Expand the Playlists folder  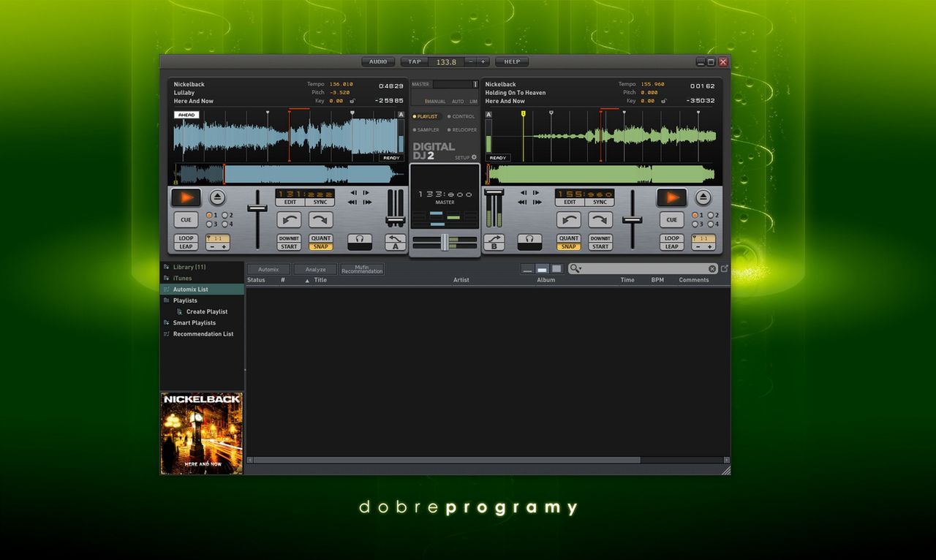coord(167,300)
